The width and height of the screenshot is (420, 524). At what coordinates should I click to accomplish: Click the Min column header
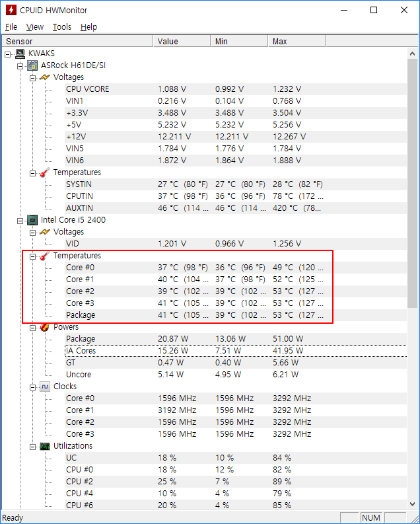239,42
